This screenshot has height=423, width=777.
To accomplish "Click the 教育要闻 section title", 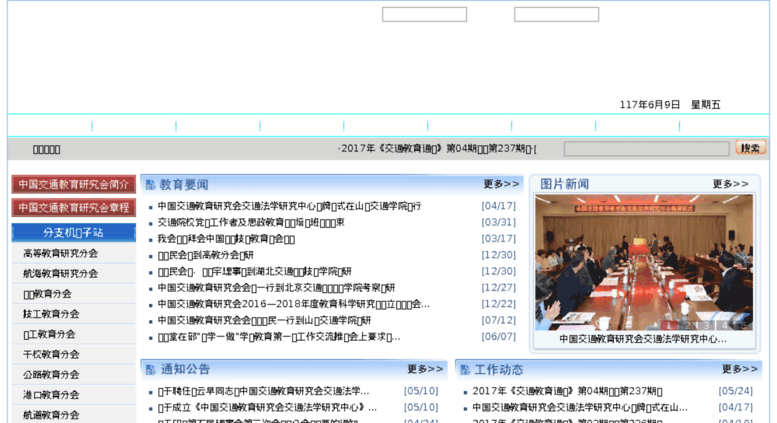I will point(184,185).
